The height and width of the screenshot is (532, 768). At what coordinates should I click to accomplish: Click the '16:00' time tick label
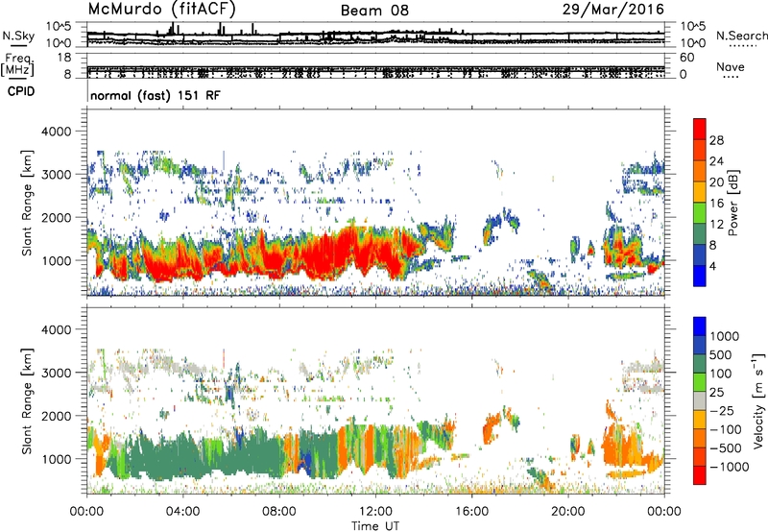point(471,512)
